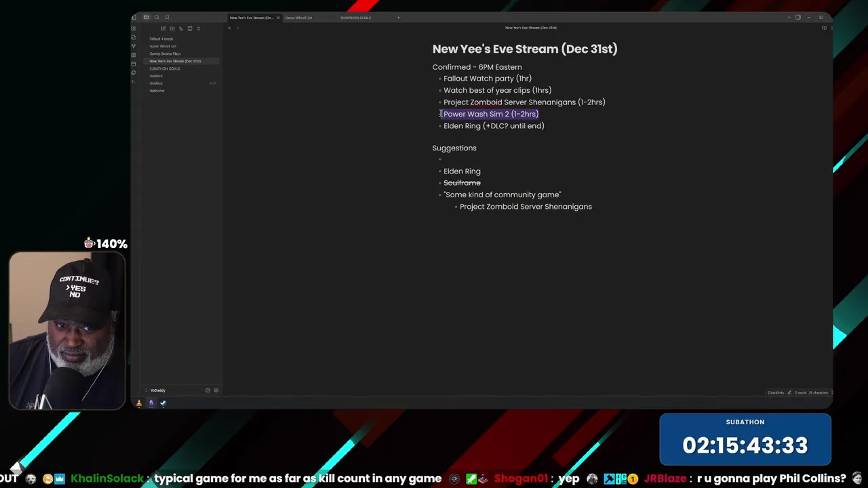The height and width of the screenshot is (488, 868).
Task: Open the Games Bwana Plays note
Action: point(165,54)
